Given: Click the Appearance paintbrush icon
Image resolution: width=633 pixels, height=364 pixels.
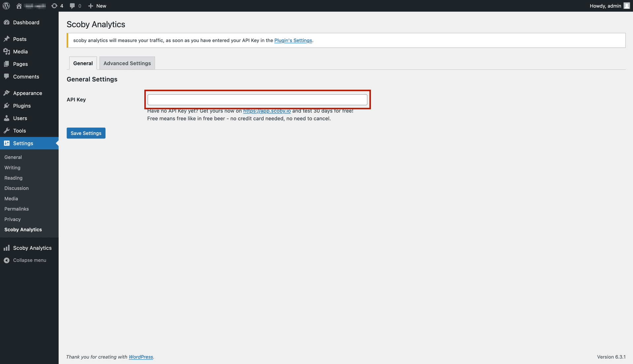Looking at the screenshot, I should pyautogui.click(x=7, y=93).
